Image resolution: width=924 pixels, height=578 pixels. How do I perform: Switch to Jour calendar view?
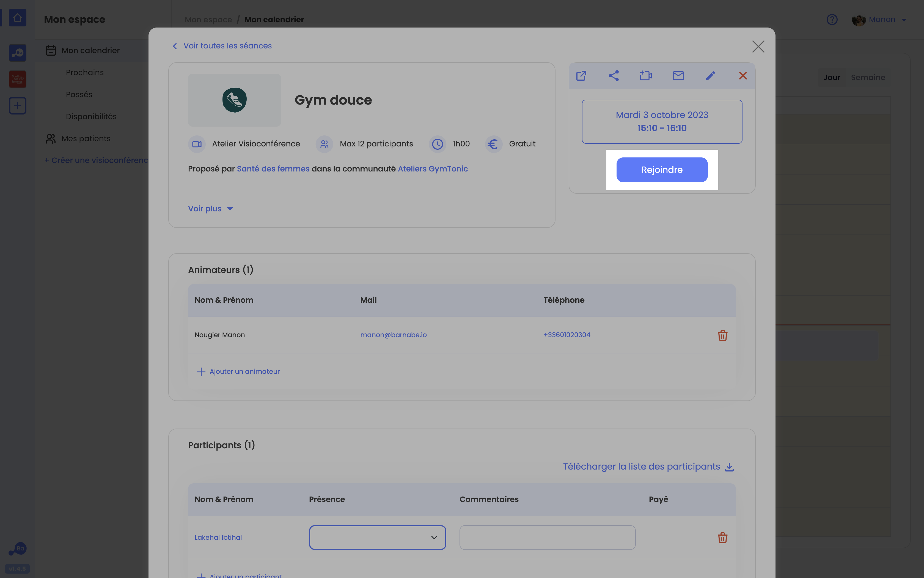(831, 78)
